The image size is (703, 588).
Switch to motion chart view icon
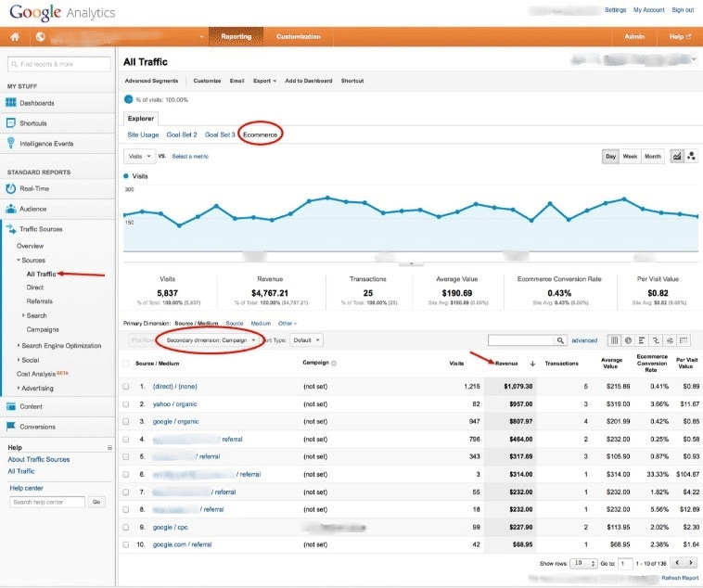692,157
